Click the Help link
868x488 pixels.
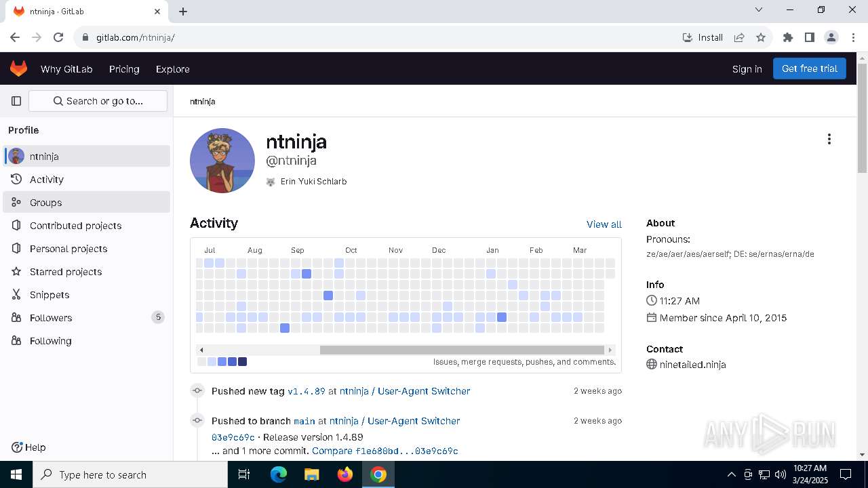[28, 447]
